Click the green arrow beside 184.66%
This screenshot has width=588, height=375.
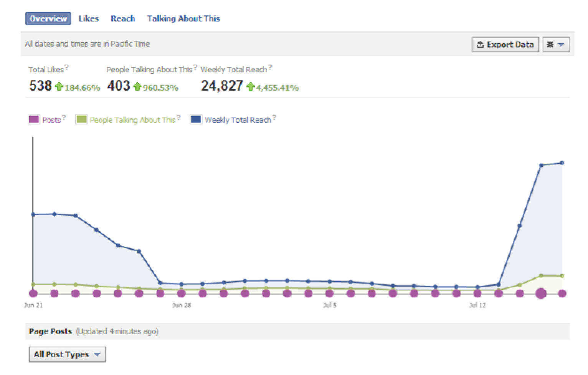tap(59, 87)
